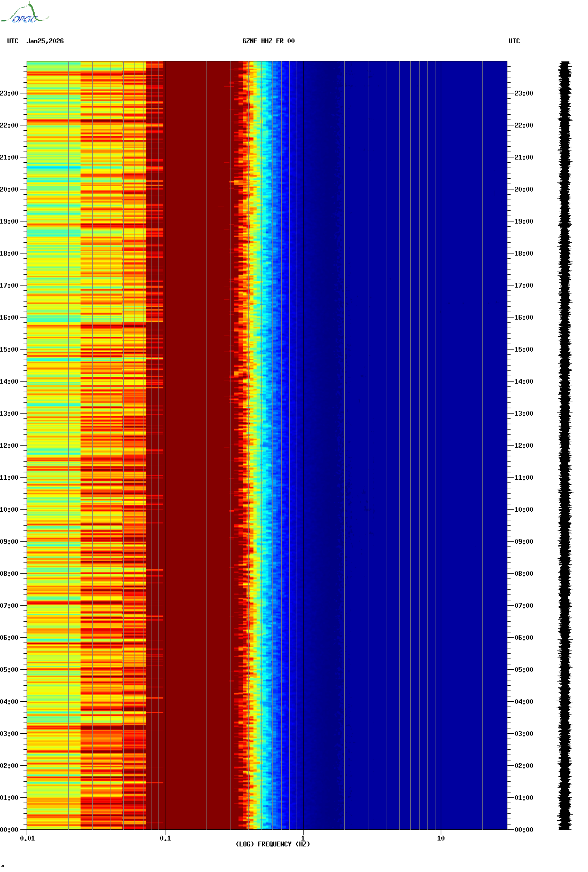Select the GZNF HHZ FR 00 station title
This screenshot has height=872, width=588.
coord(268,41)
